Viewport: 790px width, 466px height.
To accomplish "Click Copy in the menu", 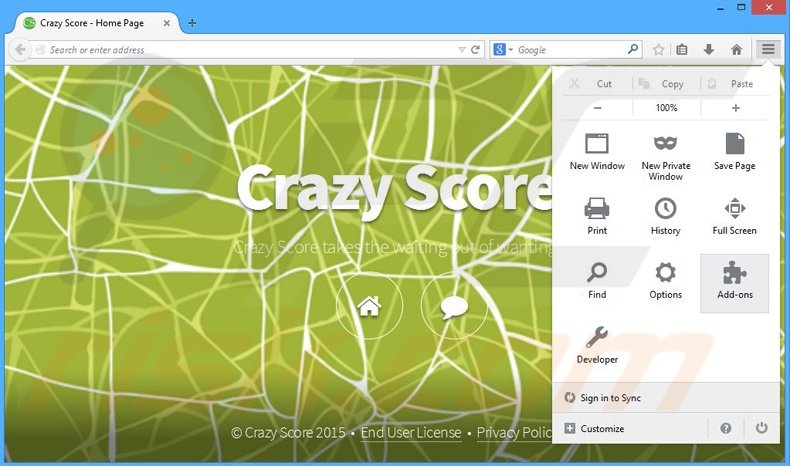I will [x=666, y=84].
